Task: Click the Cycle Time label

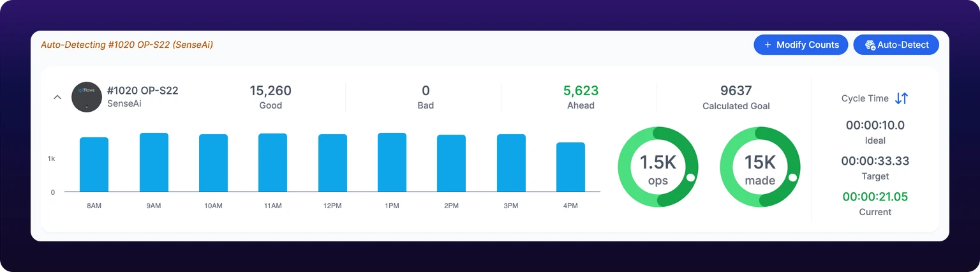Action: point(865,98)
